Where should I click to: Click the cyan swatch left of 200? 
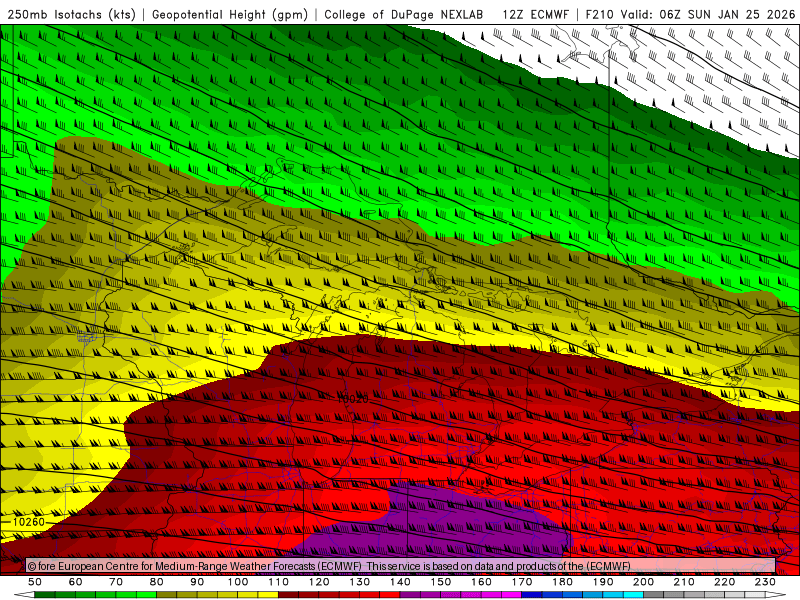633,595
